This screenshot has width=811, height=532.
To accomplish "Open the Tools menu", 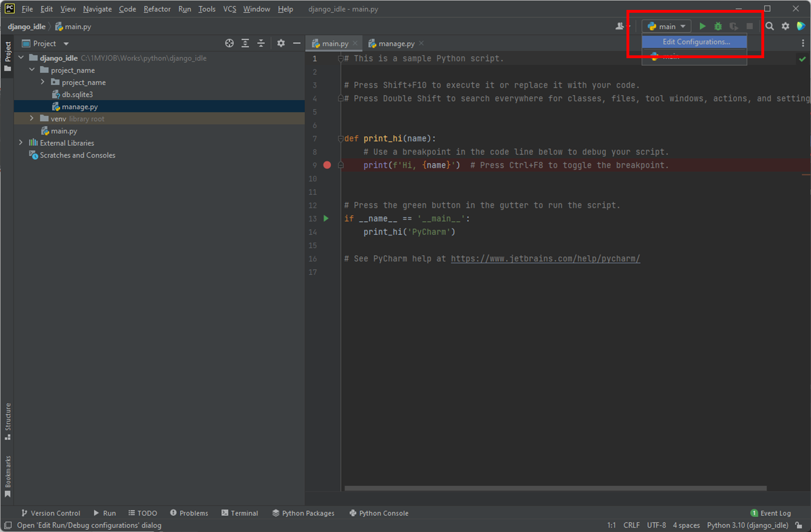I will pyautogui.click(x=207, y=9).
